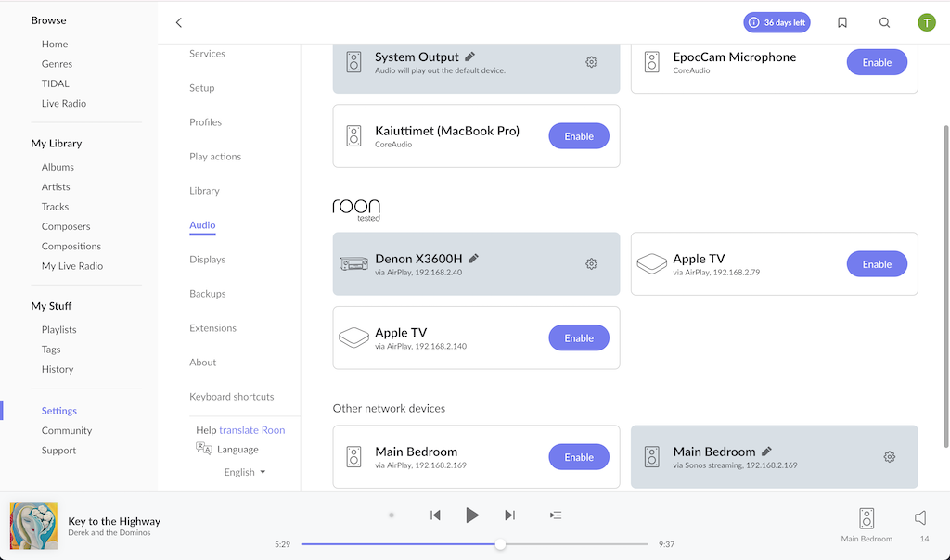Click the settings page vertical scrollbar
Viewport: 950px width, 560px height.
coord(945,286)
